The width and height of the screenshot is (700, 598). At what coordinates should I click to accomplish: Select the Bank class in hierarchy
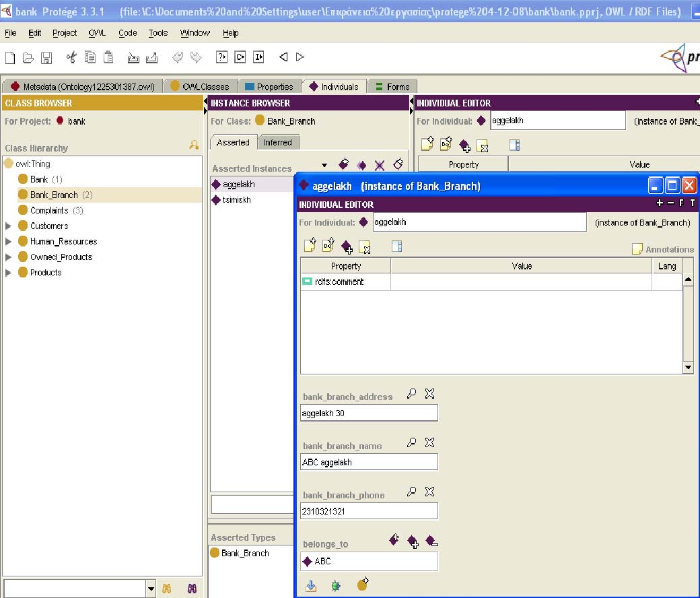pos(39,180)
